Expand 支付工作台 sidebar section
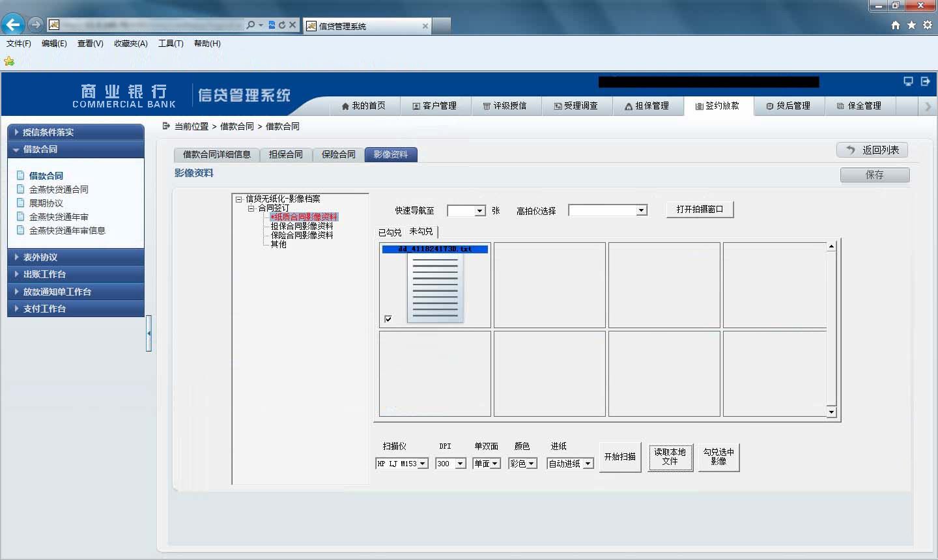The width and height of the screenshot is (938, 560). pos(76,309)
